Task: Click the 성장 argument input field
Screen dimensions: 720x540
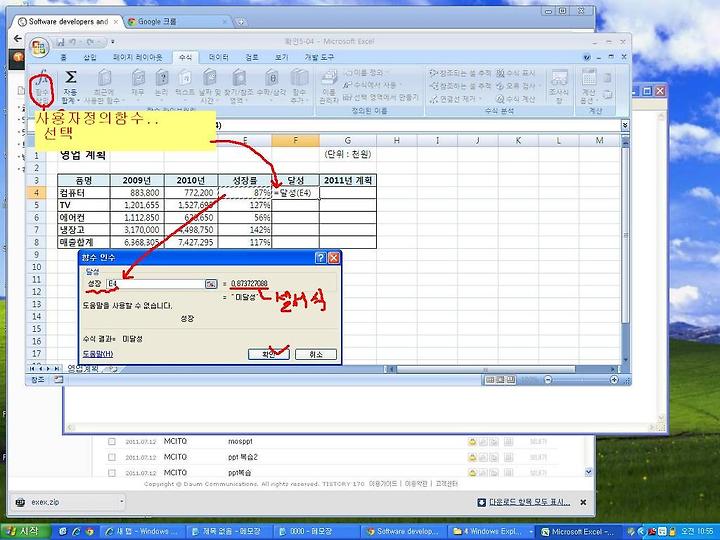Action: 155,284
